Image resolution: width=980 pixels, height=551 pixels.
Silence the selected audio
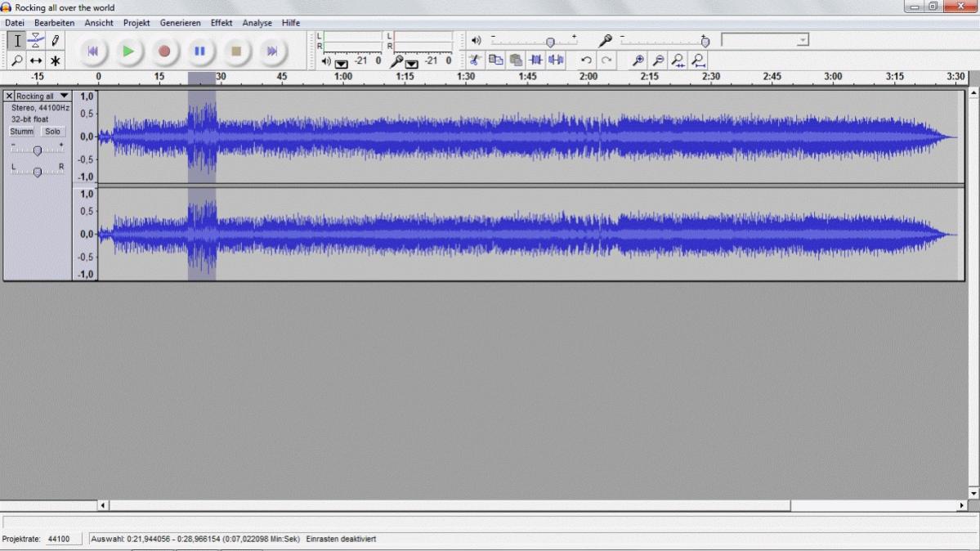[556, 60]
